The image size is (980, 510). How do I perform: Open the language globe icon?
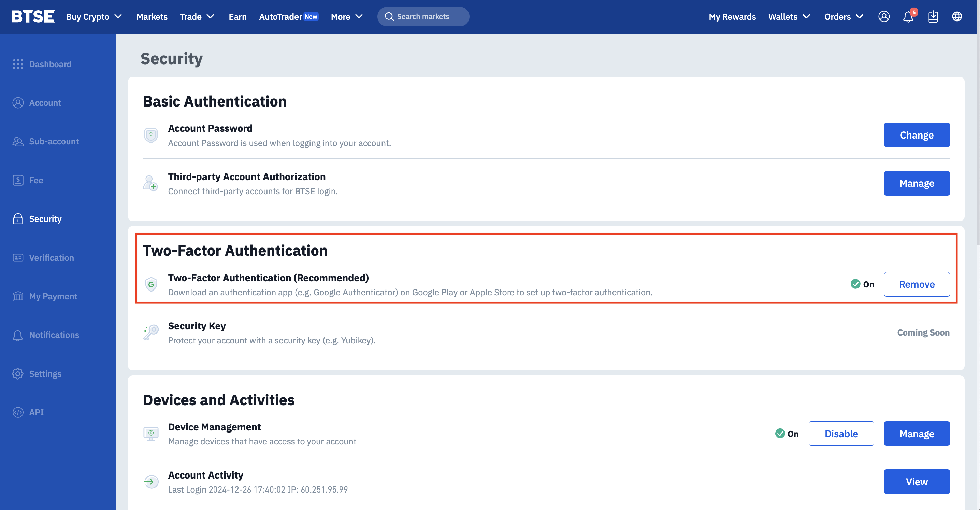pos(957,17)
